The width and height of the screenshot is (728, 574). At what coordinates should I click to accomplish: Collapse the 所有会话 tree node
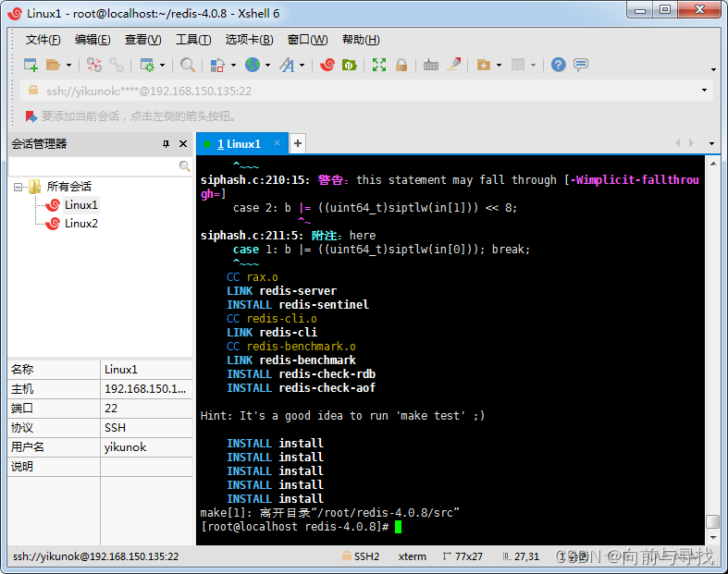click(18, 187)
